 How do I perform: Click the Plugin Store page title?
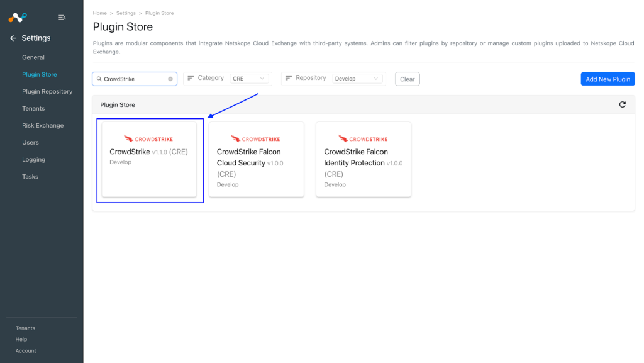point(123,26)
